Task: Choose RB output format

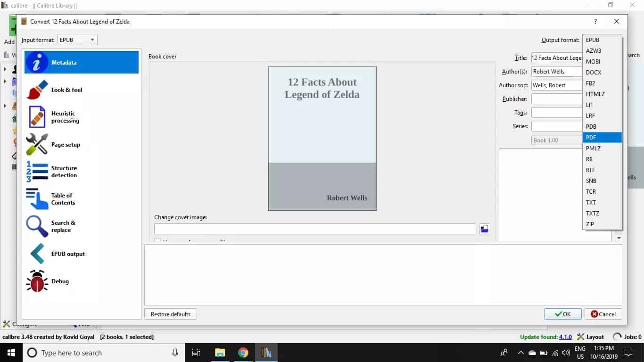Action: tap(602, 159)
